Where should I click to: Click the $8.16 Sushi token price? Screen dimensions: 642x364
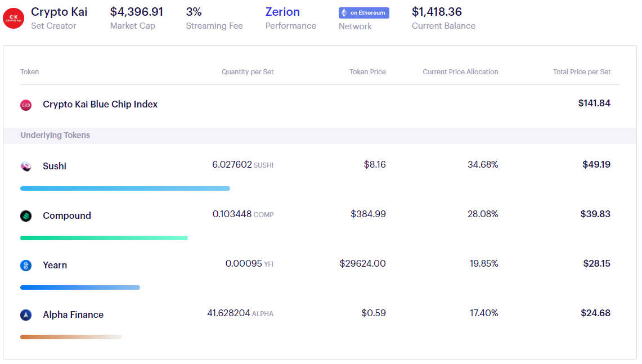(375, 165)
